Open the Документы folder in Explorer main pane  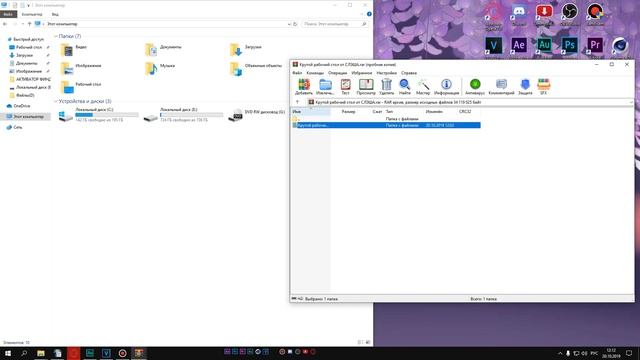pos(163,50)
